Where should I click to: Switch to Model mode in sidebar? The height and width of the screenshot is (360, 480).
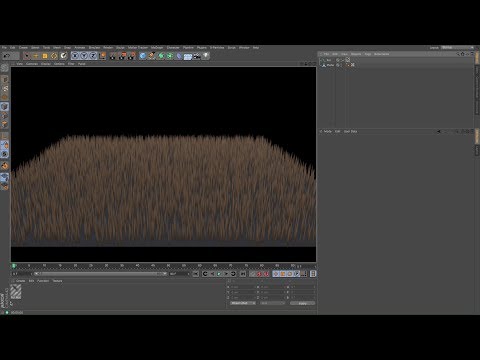tap(5, 80)
